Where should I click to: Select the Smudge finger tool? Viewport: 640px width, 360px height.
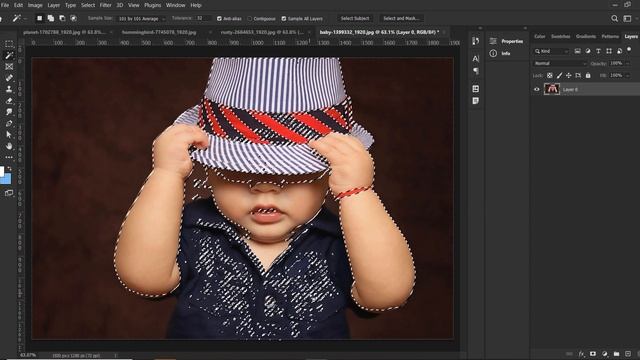[9, 112]
